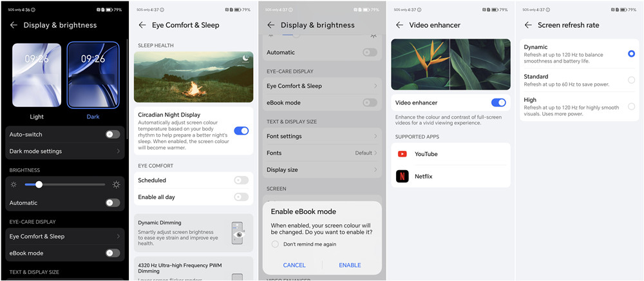The width and height of the screenshot is (644, 281).
Task: Toggle Automatic brightness in dark screen
Action: point(113,202)
